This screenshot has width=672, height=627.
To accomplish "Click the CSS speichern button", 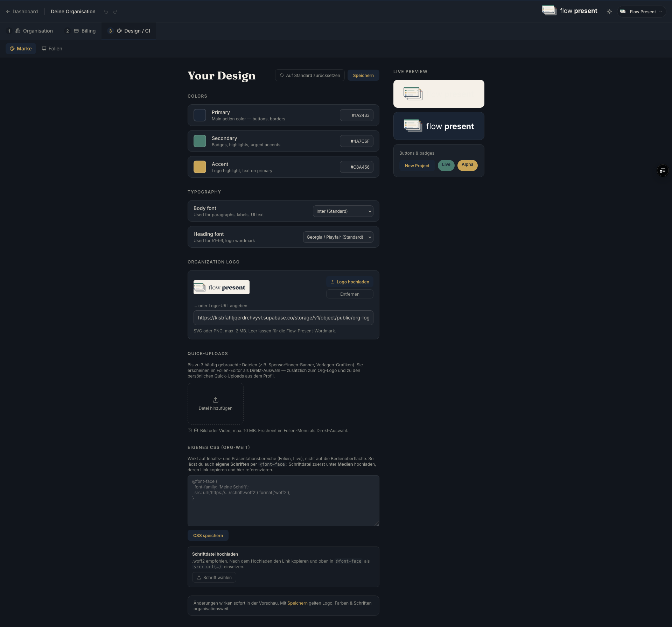I will tap(208, 535).
